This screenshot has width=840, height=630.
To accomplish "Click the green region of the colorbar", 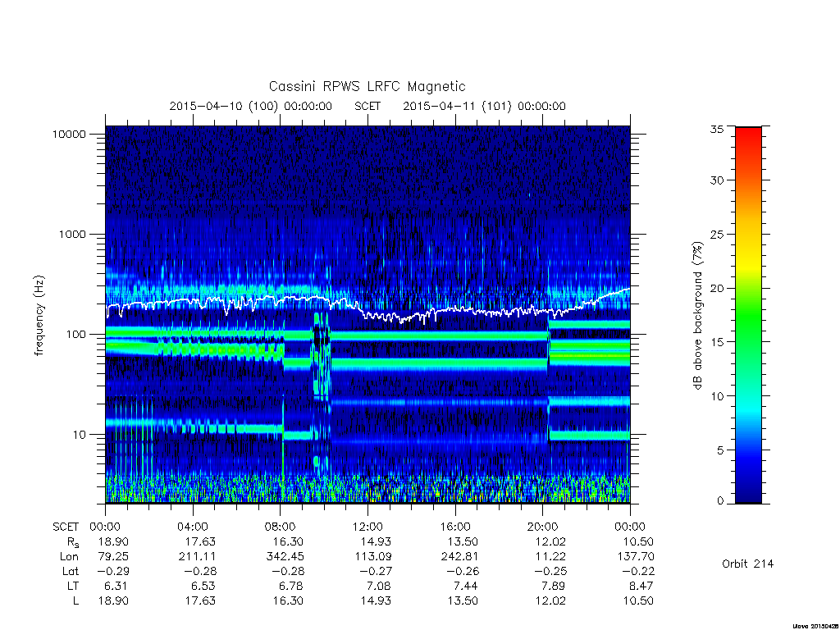I will point(748,322).
